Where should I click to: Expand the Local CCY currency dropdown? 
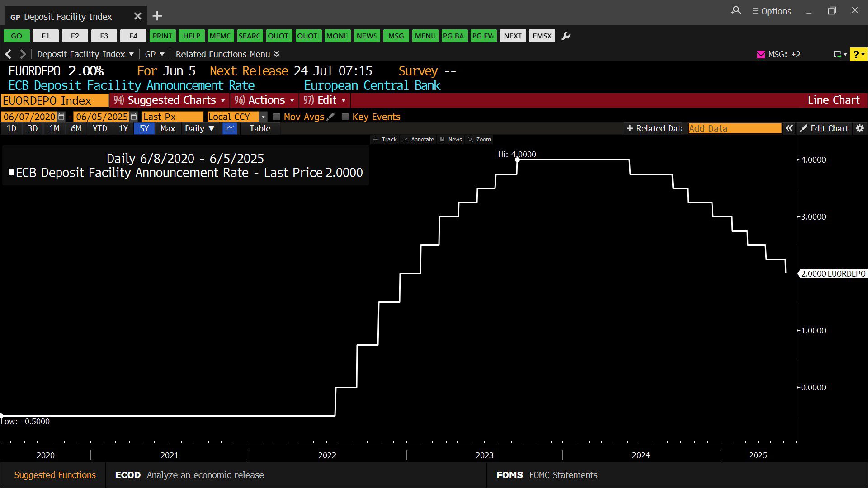pos(264,117)
